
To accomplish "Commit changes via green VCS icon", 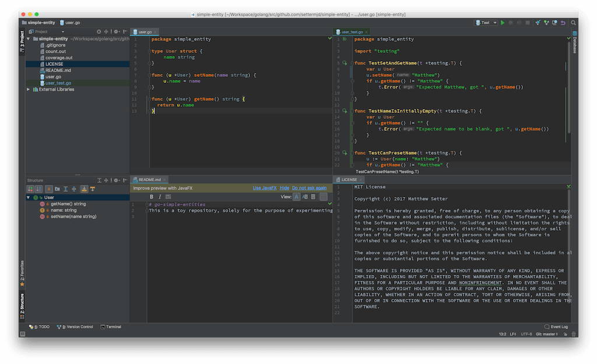I will 547,22.
